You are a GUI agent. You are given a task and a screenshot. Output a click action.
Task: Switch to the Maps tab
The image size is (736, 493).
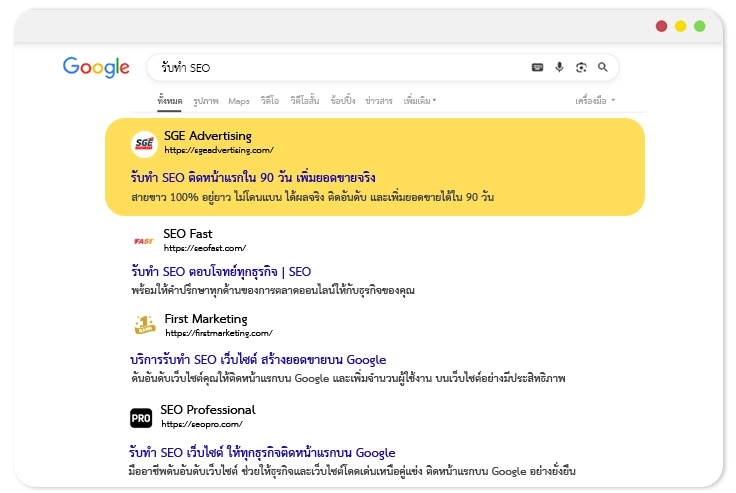coord(239,101)
